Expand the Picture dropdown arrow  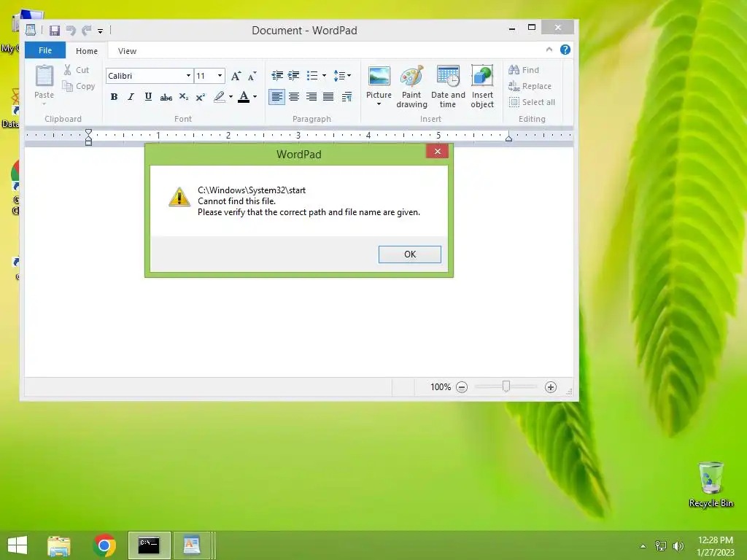click(x=379, y=104)
